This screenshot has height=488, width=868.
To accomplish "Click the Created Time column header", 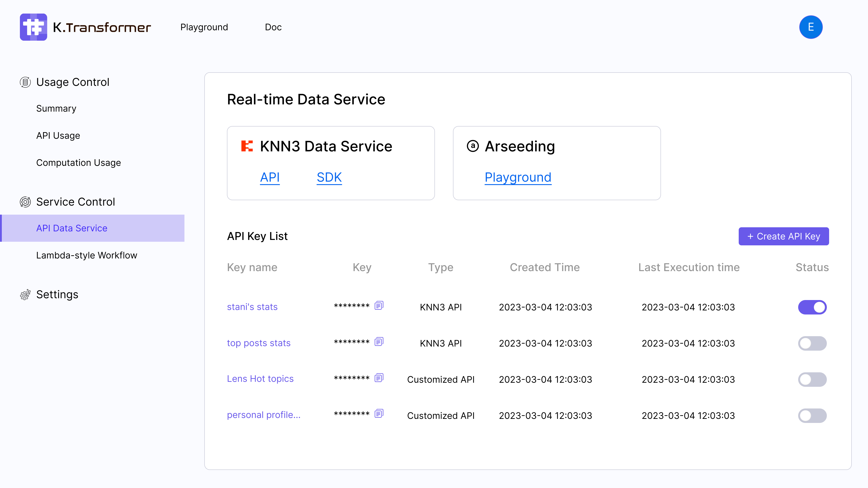I will [x=545, y=267].
